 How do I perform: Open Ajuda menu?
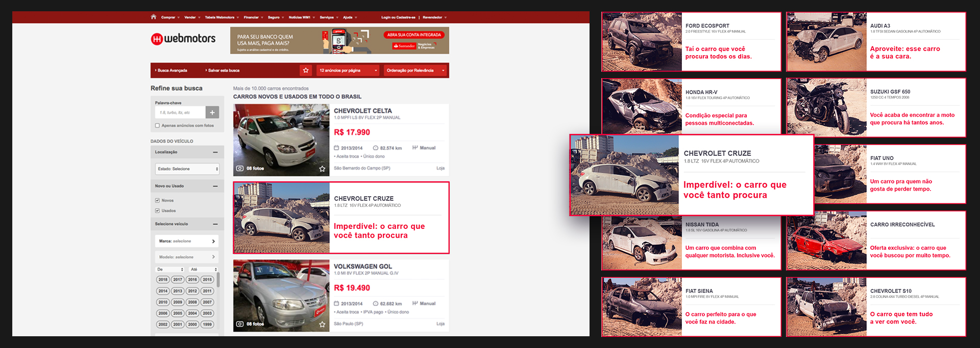point(350,17)
